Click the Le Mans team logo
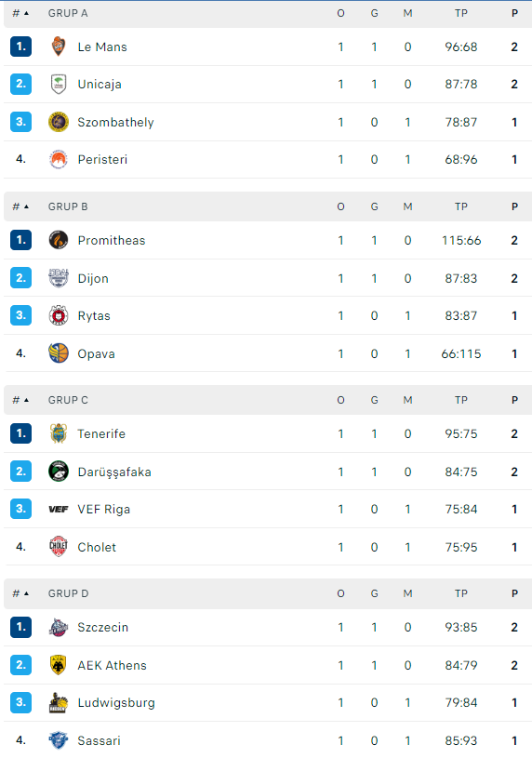This screenshot has width=532, height=758. click(59, 47)
